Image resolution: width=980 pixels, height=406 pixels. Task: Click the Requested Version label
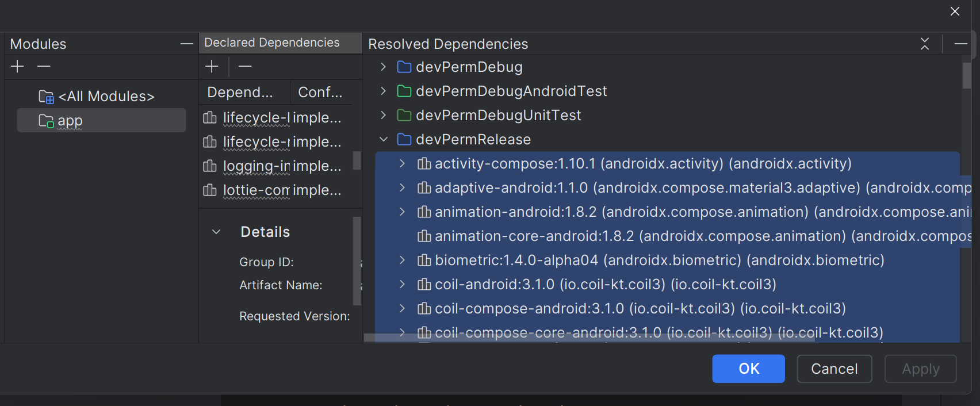coord(294,316)
